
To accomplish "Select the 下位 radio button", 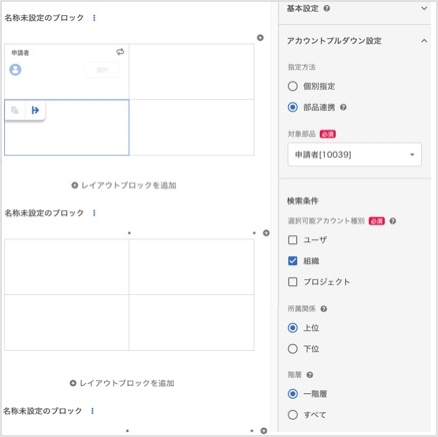I will pyautogui.click(x=293, y=349).
